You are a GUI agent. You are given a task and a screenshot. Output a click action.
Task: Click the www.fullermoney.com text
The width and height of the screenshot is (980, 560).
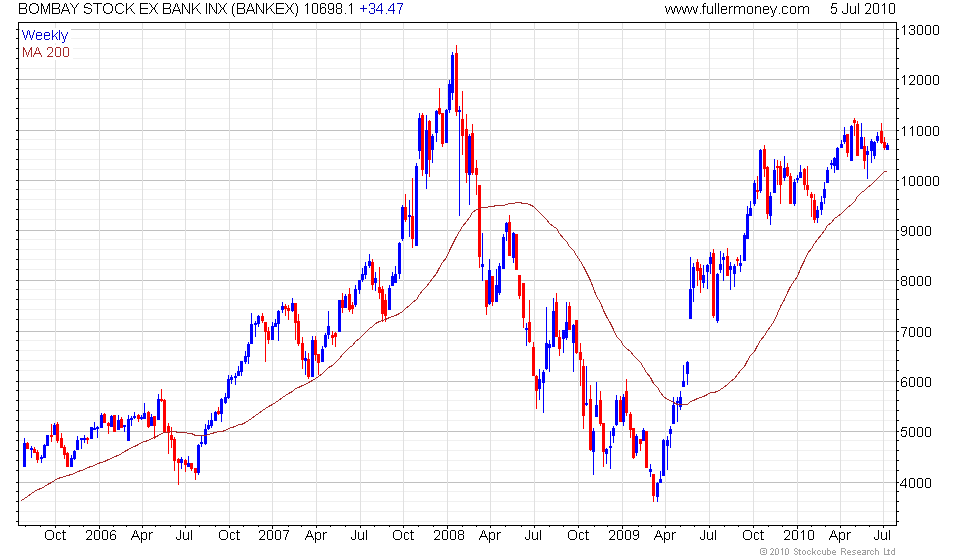click(x=737, y=9)
